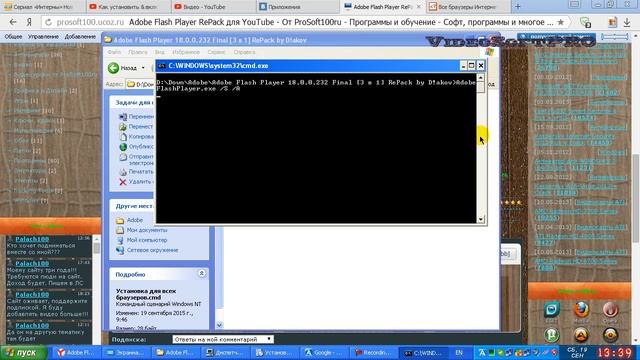Click the EN language indicator in taskbar
The height and width of the screenshot is (360, 640).
click(459, 353)
